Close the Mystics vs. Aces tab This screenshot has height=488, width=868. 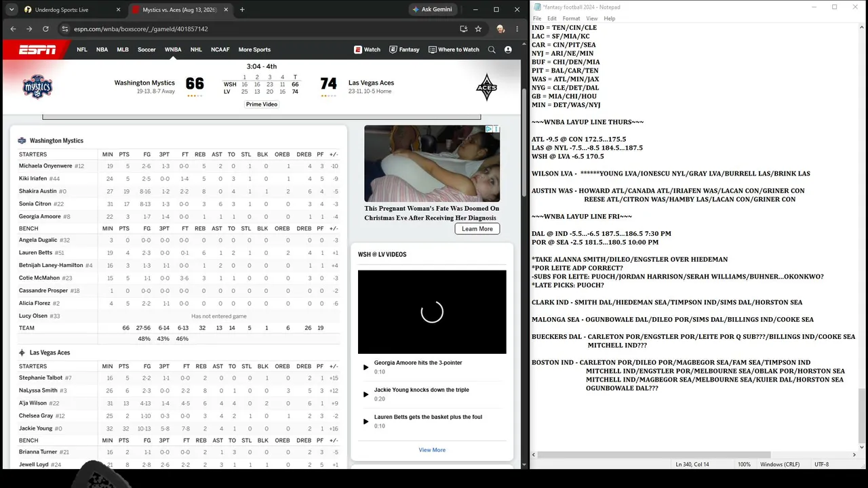pyautogui.click(x=226, y=9)
